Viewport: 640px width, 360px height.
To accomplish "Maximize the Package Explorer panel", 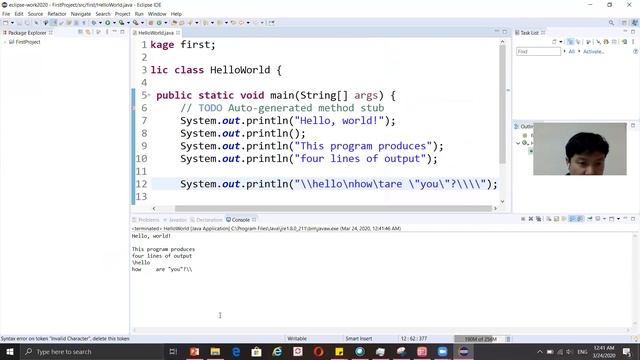I will [x=122, y=32].
